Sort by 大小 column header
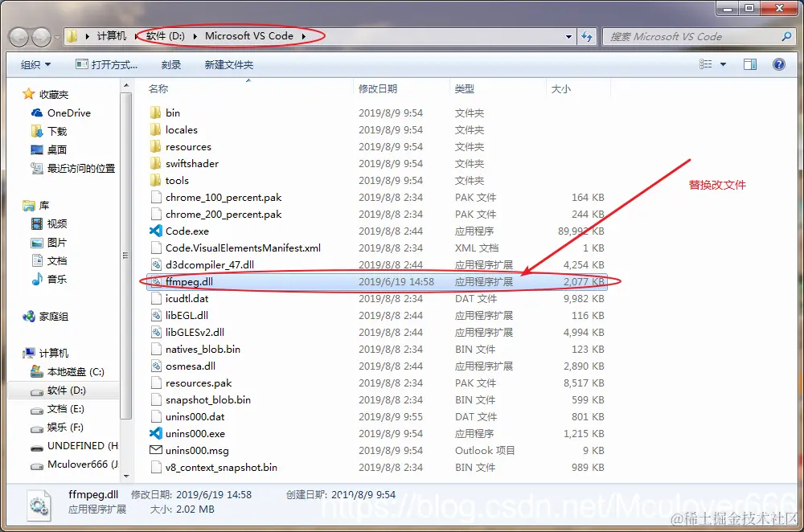The height and width of the screenshot is (532, 804). click(561, 88)
